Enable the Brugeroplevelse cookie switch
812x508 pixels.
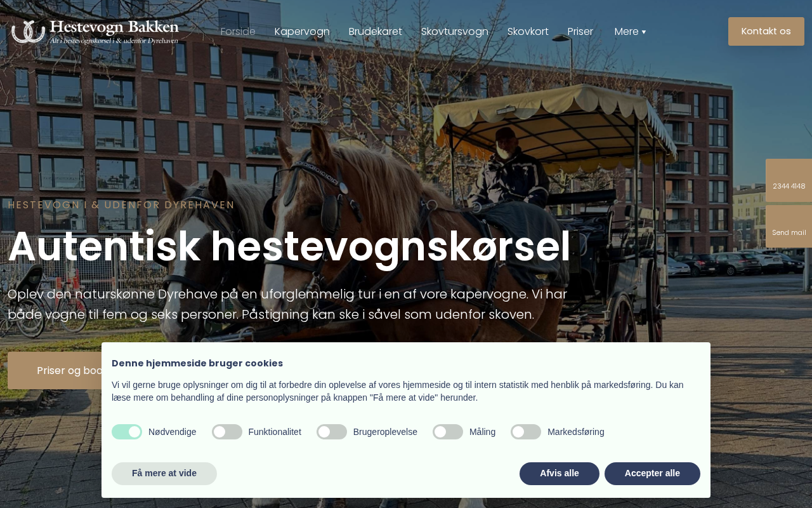332,432
